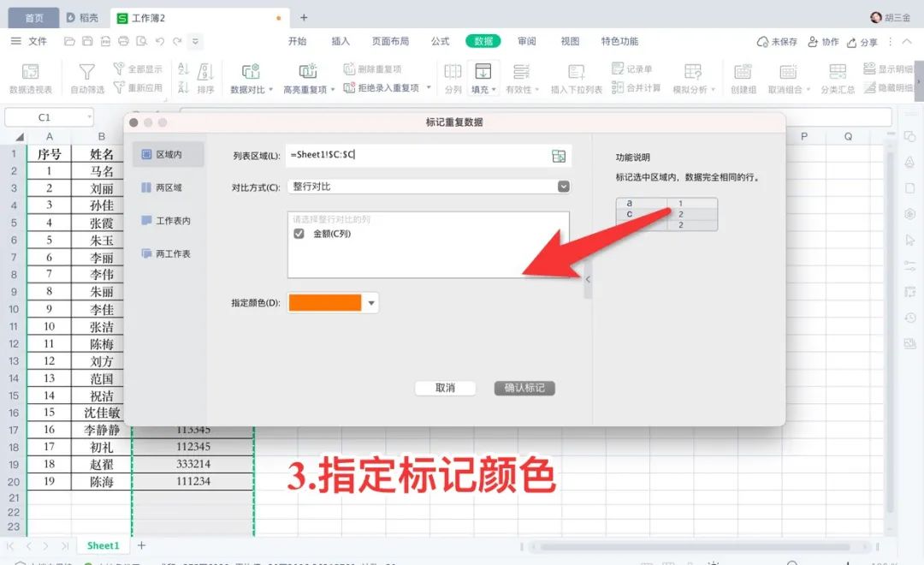
Task: Click the 插入下拉列表 icon
Action: [577, 72]
